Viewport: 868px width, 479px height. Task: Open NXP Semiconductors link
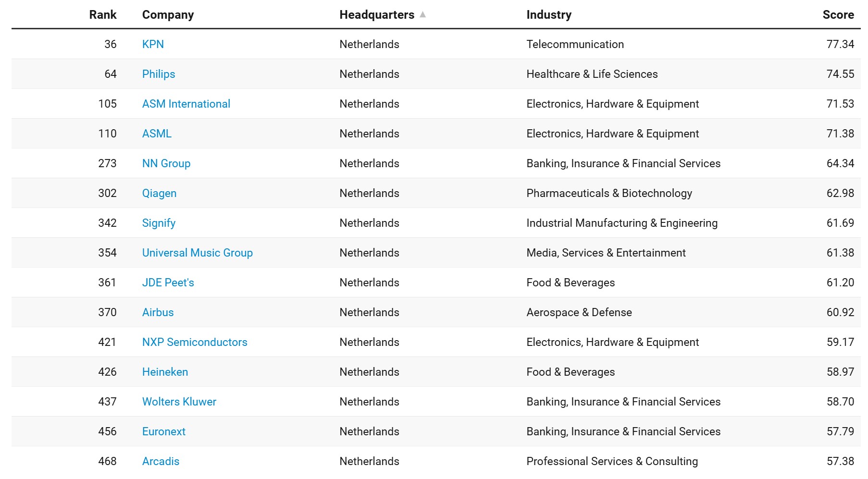pos(195,342)
